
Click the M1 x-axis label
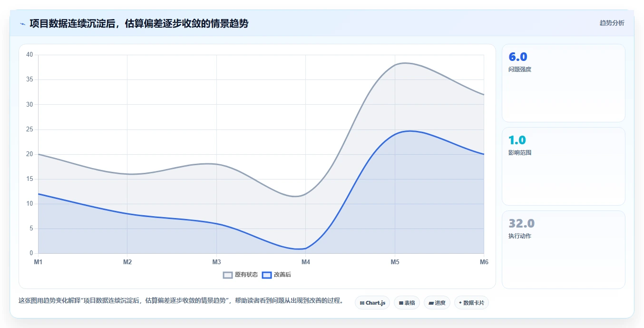pyautogui.click(x=38, y=262)
